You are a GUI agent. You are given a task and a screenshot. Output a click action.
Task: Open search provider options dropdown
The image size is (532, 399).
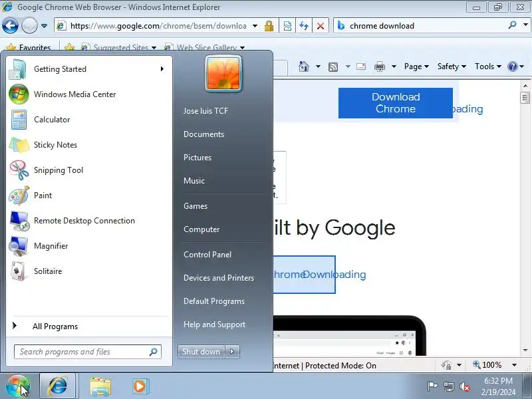coord(525,25)
